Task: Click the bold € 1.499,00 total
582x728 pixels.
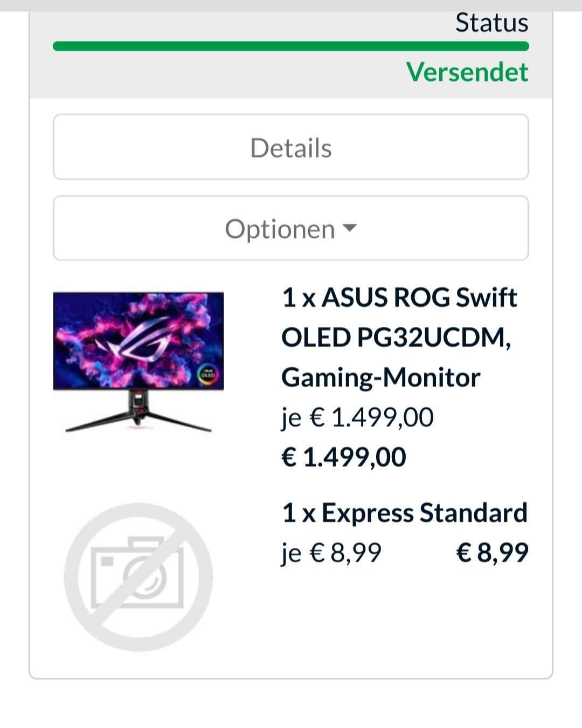Action: 344,457
